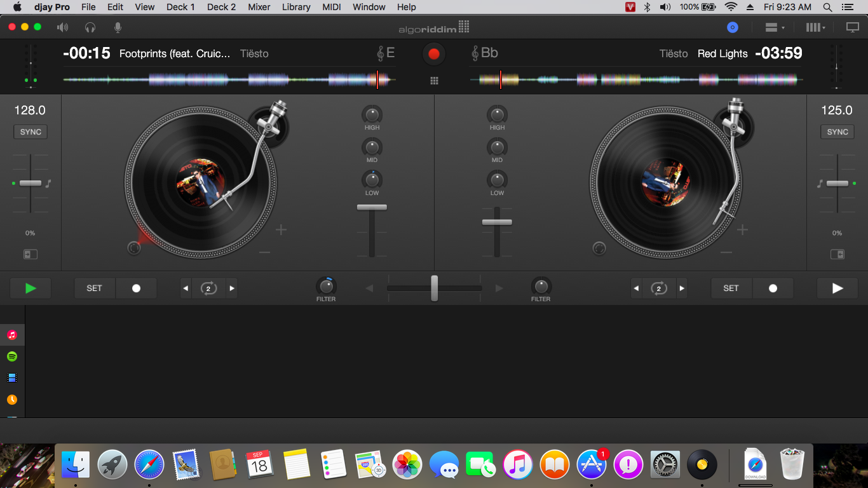This screenshot has height=488, width=868.
Task: Click deck 1 tempo range button under 0%
Action: (31, 254)
